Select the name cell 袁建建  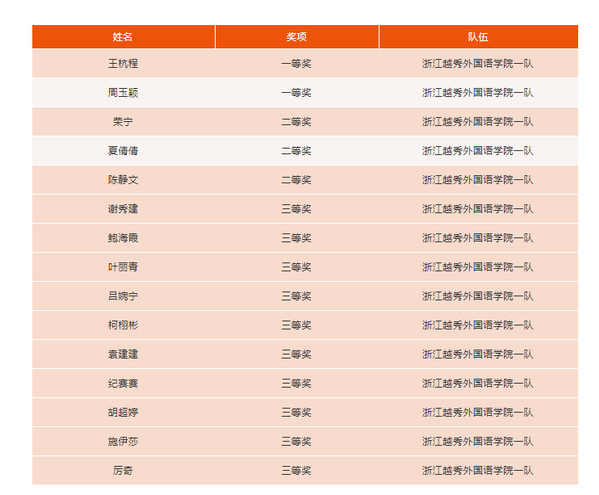123,354
